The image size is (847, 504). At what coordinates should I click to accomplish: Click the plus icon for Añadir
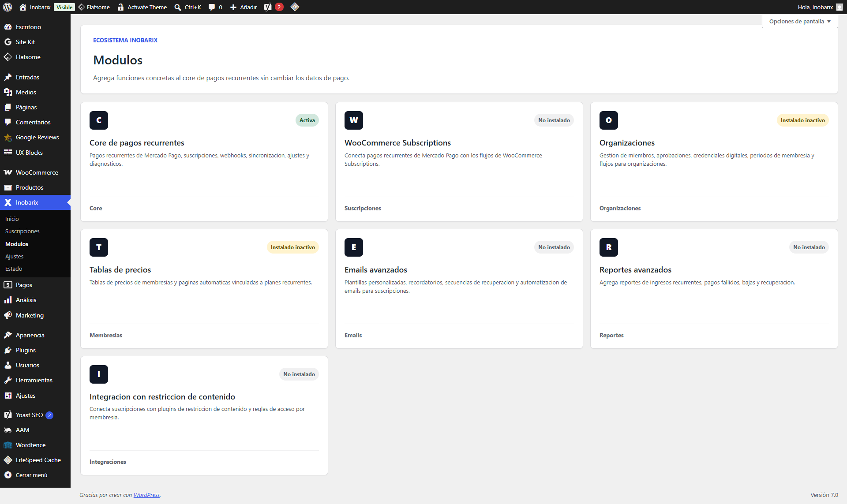(x=233, y=7)
